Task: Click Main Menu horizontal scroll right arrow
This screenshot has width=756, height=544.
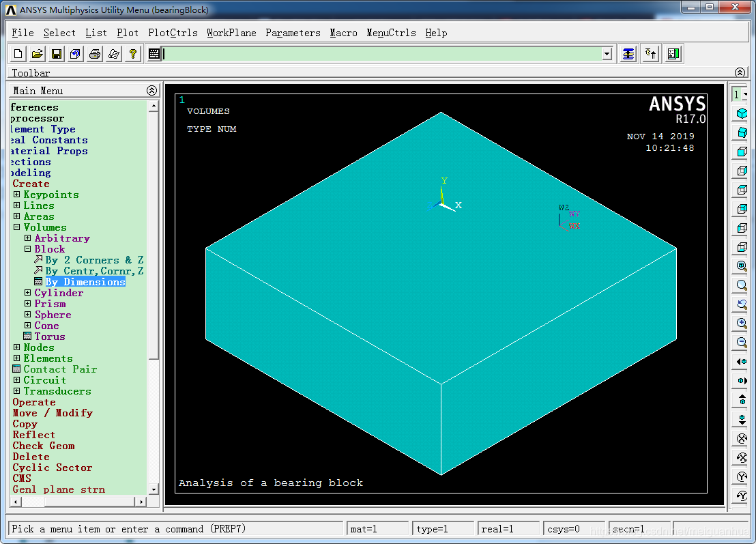Action: (141, 502)
